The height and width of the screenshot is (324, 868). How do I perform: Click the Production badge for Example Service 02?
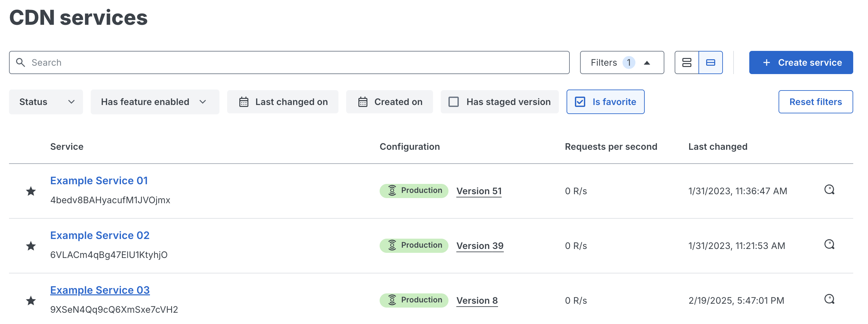(414, 245)
